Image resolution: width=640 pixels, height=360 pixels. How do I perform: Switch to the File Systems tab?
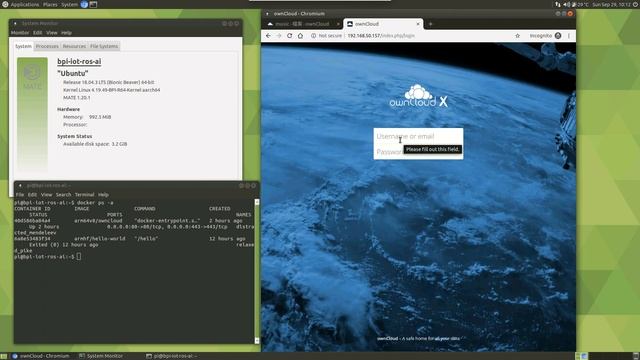pos(104,47)
